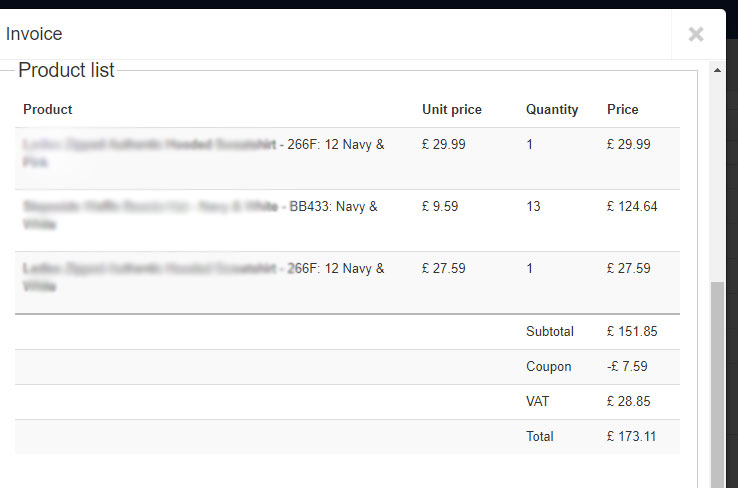Image resolution: width=738 pixels, height=488 pixels.
Task: Click the Subtotal label
Action: 549,332
